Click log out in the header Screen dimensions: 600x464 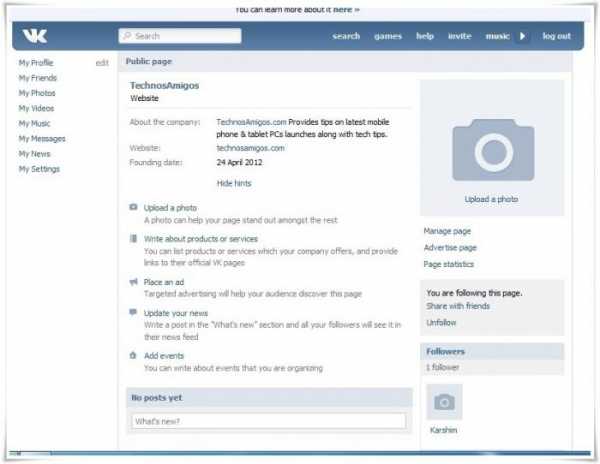556,36
